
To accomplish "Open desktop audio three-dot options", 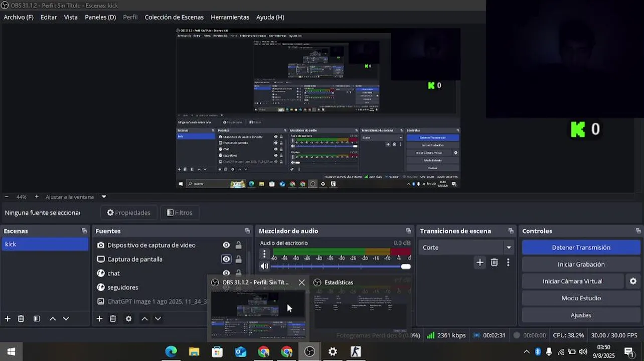I will [x=264, y=254].
